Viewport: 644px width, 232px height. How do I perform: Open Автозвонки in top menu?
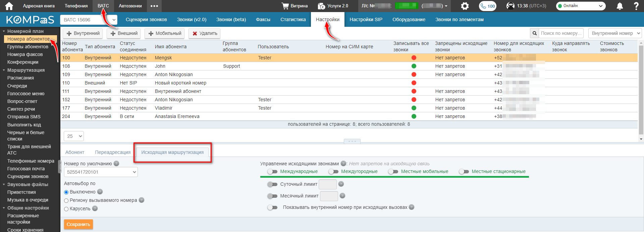pyautogui.click(x=130, y=6)
